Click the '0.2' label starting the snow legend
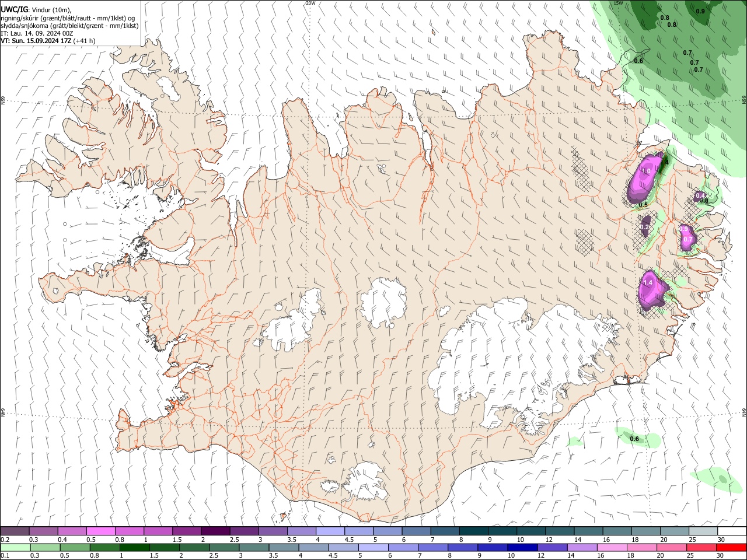The width and height of the screenshot is (747, 560). coord(6,540)
